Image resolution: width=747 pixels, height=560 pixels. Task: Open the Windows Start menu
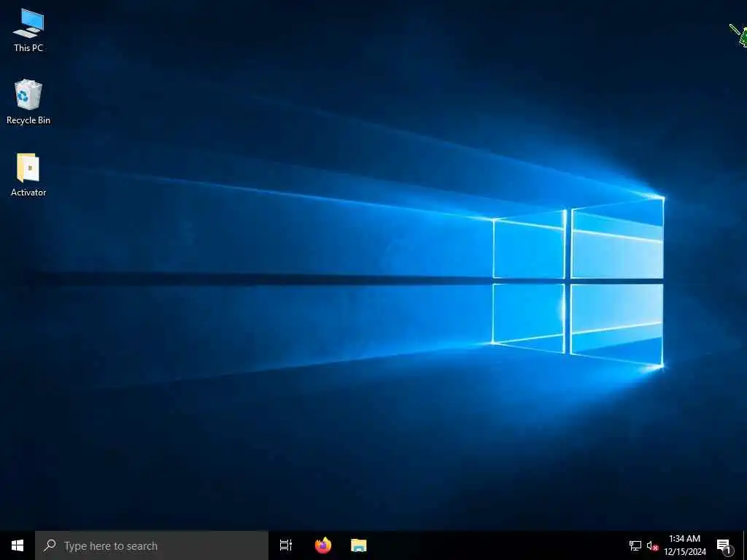(x=18, y=545)
